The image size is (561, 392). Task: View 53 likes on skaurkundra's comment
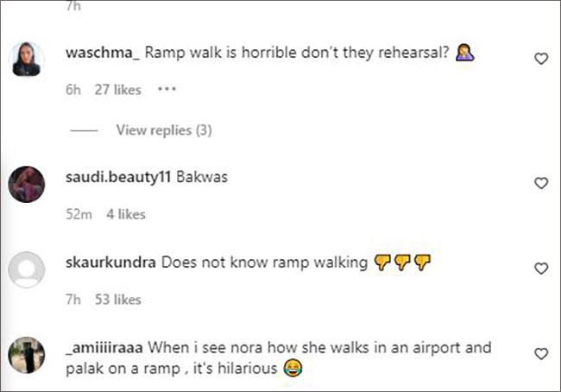[x=117, y=300]
